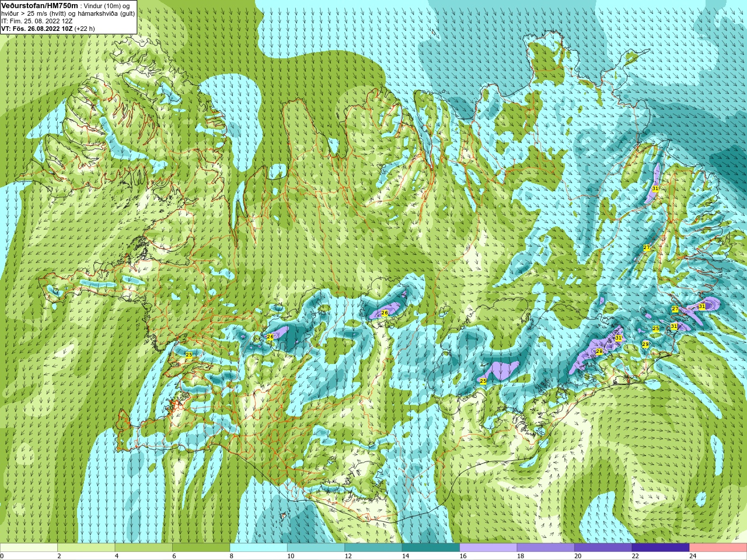The height and width of the screenshot is (560, 747).
Task: Pick the 16–18 m/s lavender swatch
Action: tap(488, 548)
